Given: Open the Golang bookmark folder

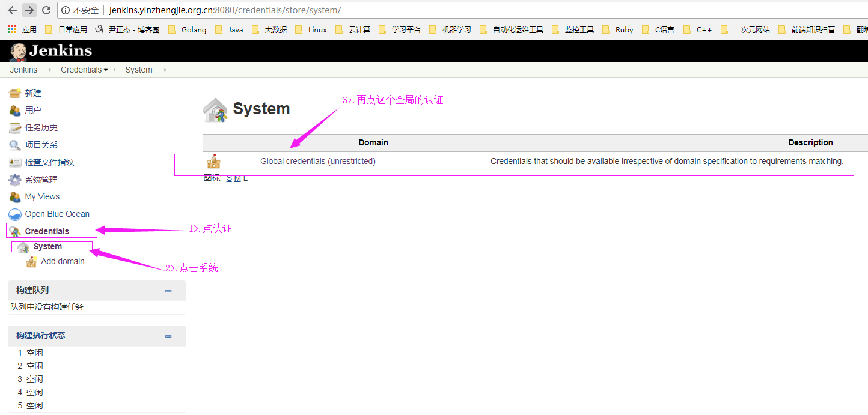Looking at the screenshot, I should (x=188, y=29).
